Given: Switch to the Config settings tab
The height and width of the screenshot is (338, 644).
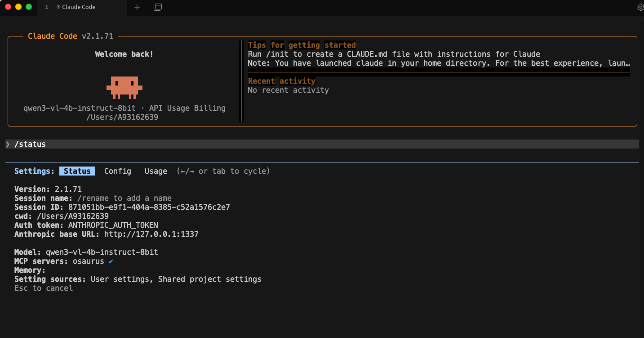Looking at the screenshot, I should [117, 171].
